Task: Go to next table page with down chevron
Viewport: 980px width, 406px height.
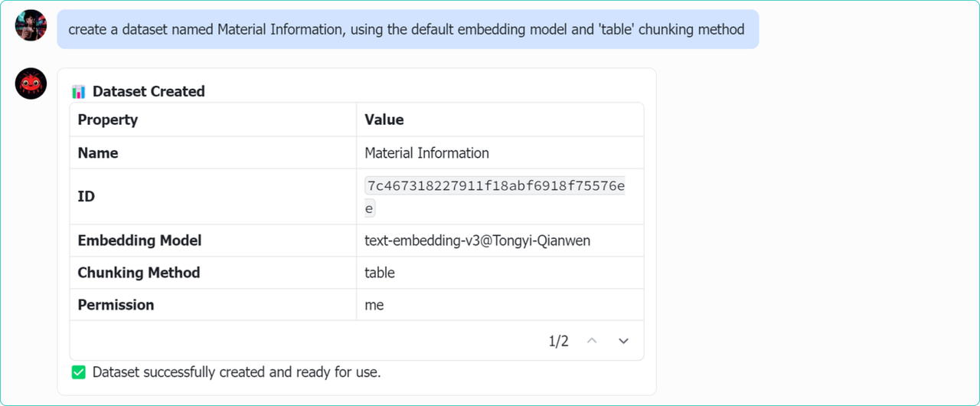Action: pyautogui.click(x=623, y=341)
